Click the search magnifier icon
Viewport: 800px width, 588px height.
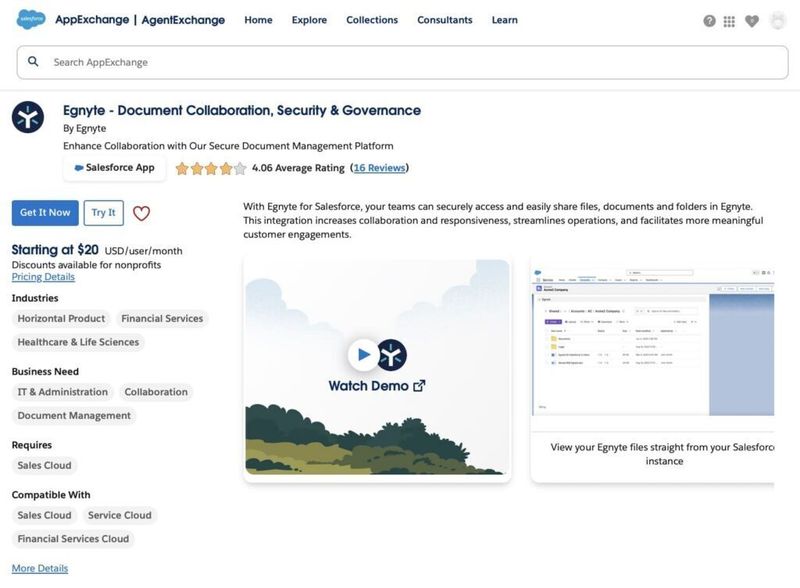pyautogui.click(x=33, y=62)
